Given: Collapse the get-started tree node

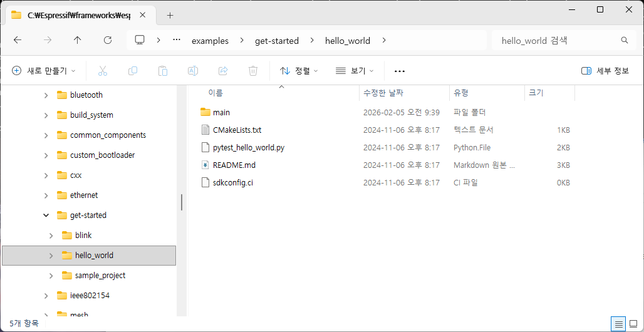Looking at the screenshot, I should 46,215.
